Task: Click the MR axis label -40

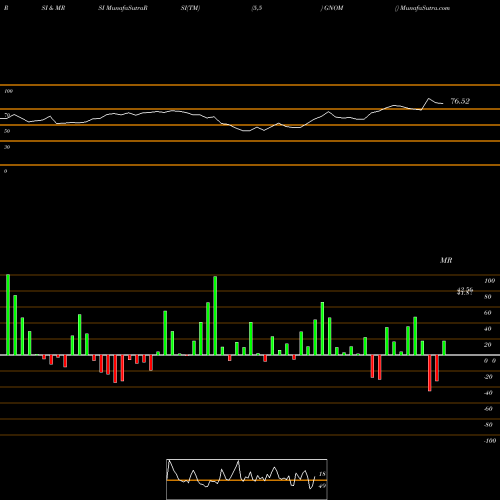Action: point(488,393)
